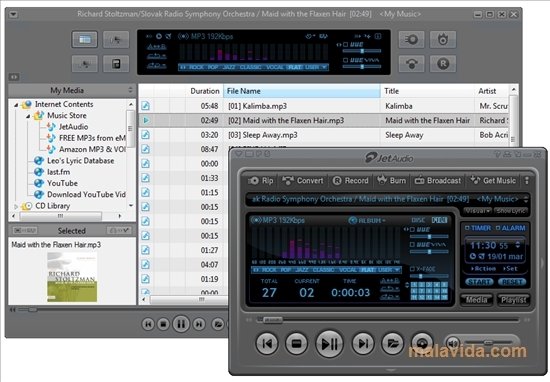Click the Playlist button in front window

[x=514, y=300]
